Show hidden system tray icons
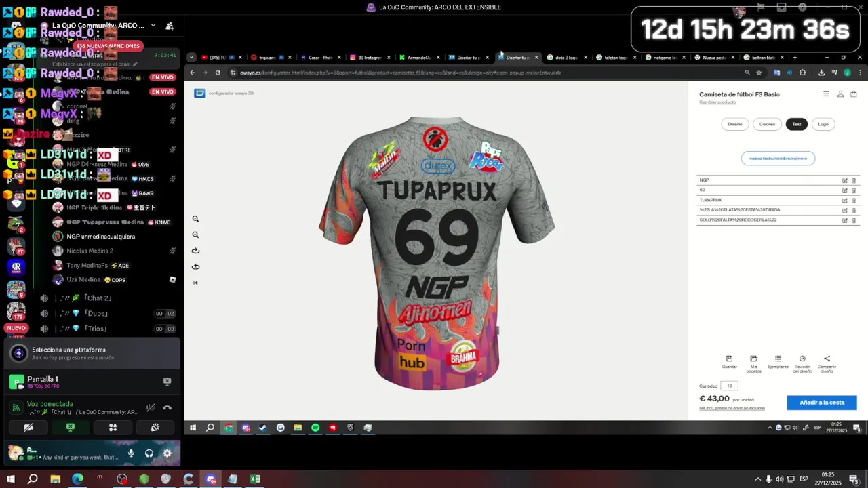Image resolution: width=868 pixels, height=488 pixels. pyautogui.click(x=758, y=479)
